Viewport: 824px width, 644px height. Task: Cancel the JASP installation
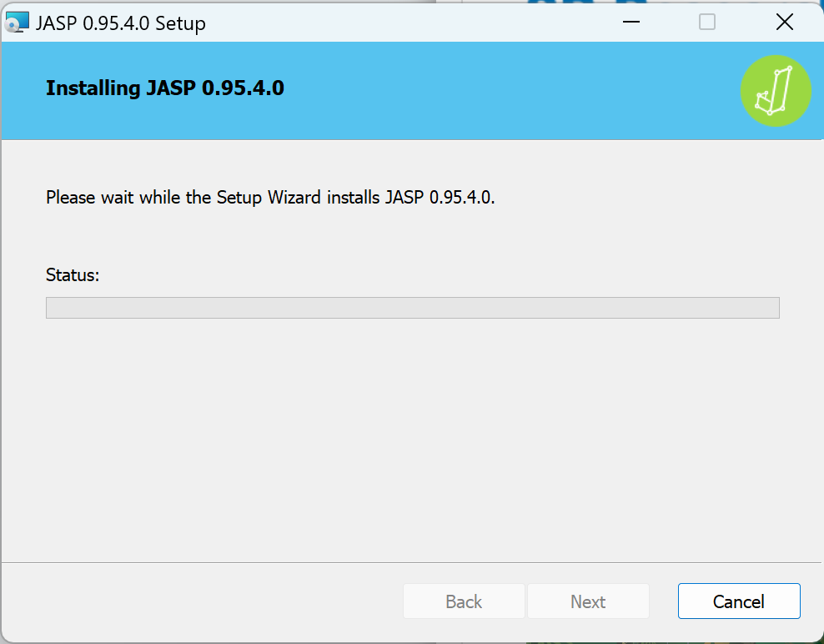pos(739,601)
